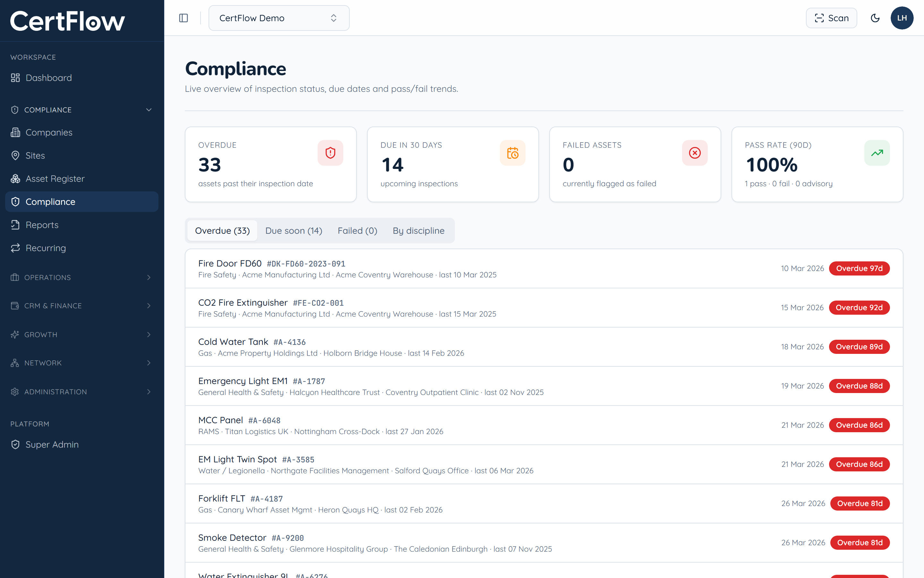Select the active Compliance sidebar item

click(82, 202)
